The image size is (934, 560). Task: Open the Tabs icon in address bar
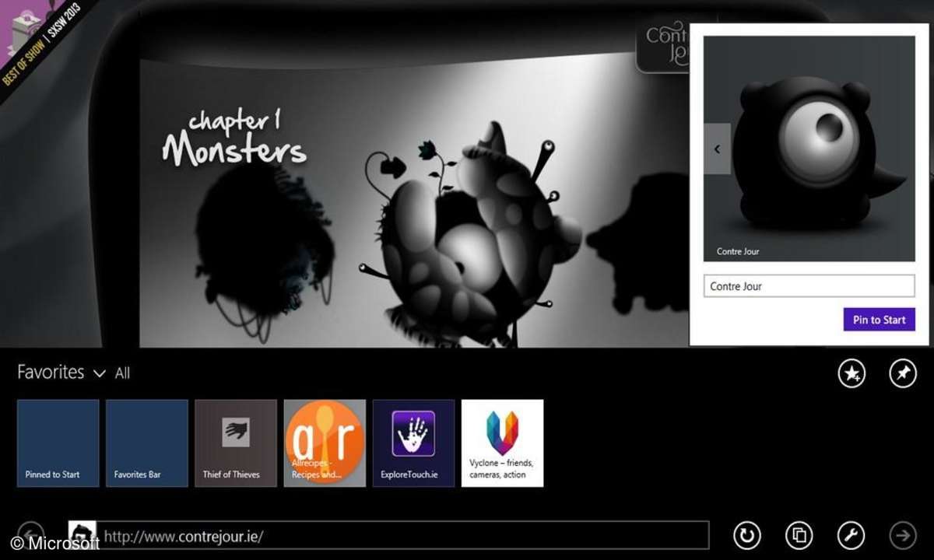click(799, 535)
